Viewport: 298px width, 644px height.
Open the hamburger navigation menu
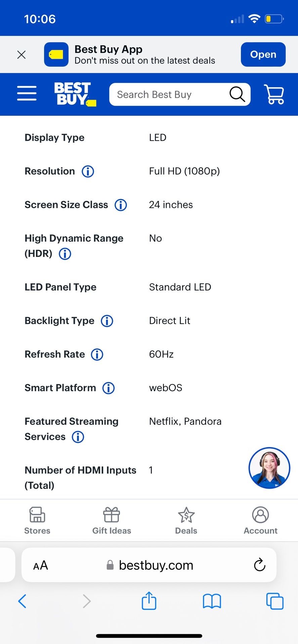click(x=27, y=93)
